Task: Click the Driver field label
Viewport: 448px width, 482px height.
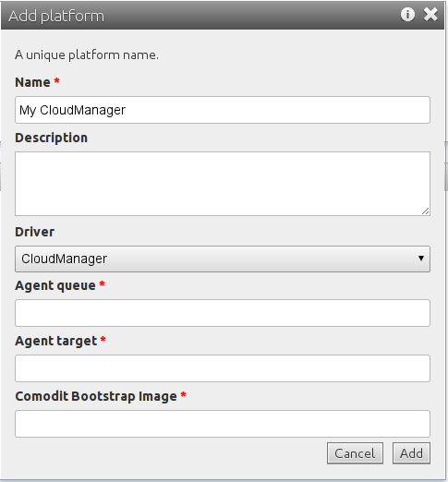Action: 35,232
